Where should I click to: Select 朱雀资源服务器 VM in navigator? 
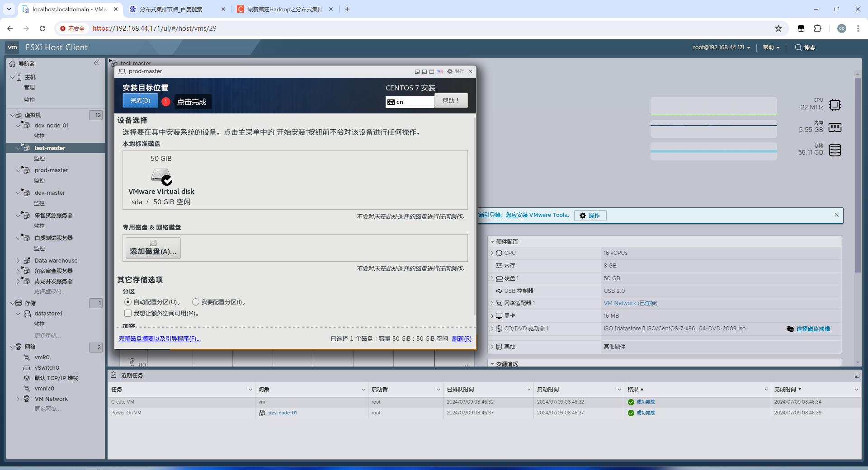pyautogui.click(x=53, y=216)
